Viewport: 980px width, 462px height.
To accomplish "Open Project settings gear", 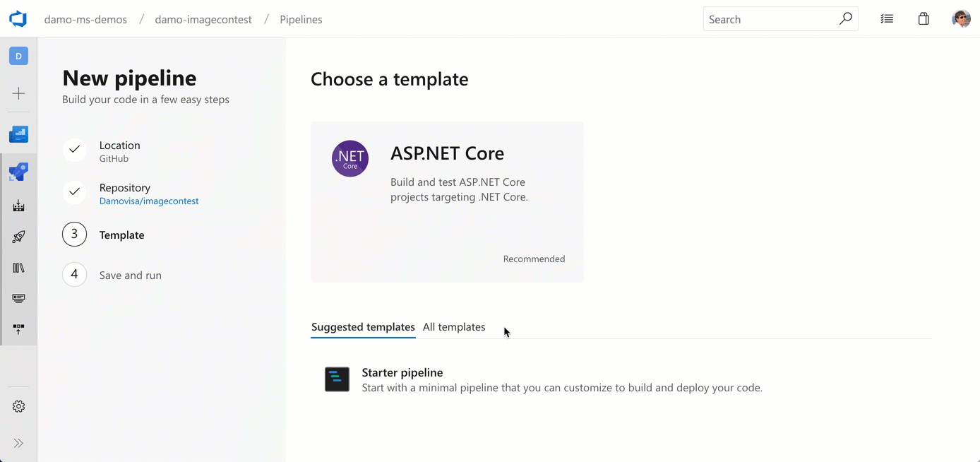I will coord(18,406).
